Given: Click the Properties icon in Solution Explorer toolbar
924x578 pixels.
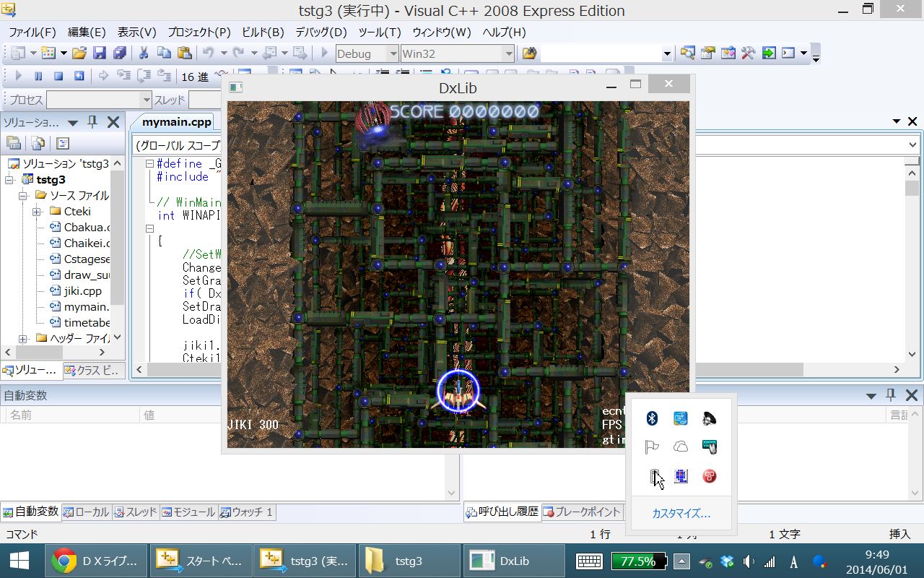Looking at the screenshot, I should click(x=13, y=143).
